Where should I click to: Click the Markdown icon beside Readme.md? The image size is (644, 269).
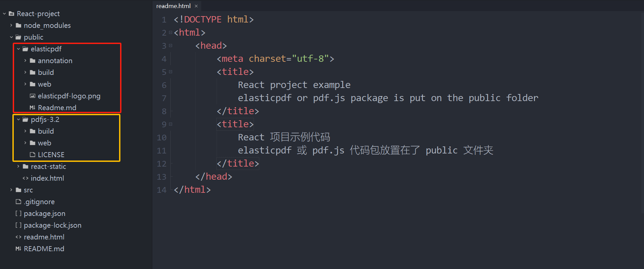click(x=33, y=107)
